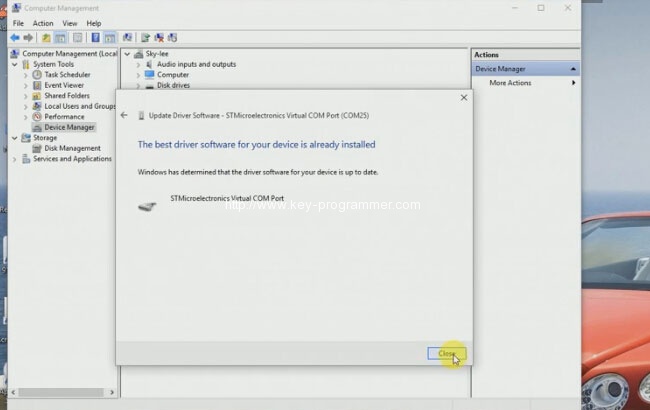Click the Sky-lee computer icon
This screenshot has height=410, width=650.
138,54
